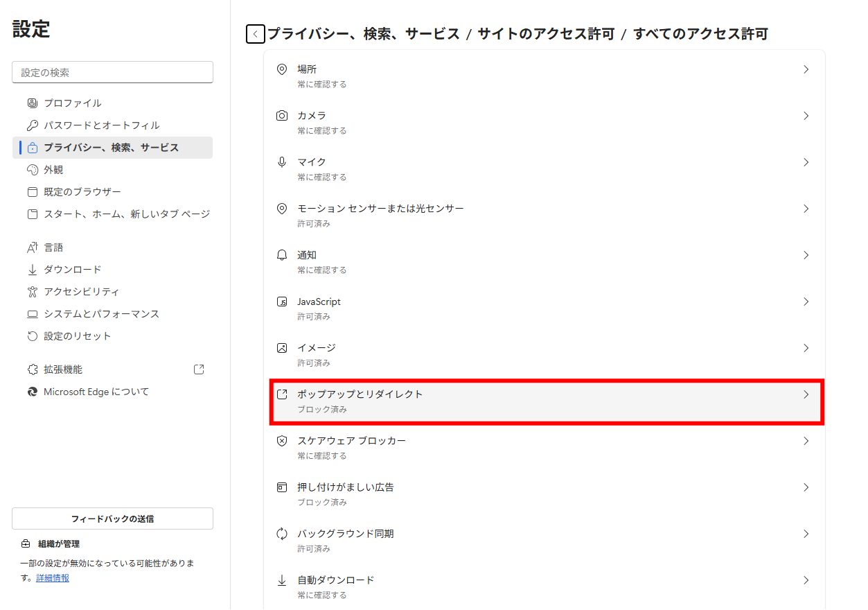Image resolution: width=868 pixels, height=610 pixels.
Task: Click the フィードバックの送信 button
Action: point(113,518)
